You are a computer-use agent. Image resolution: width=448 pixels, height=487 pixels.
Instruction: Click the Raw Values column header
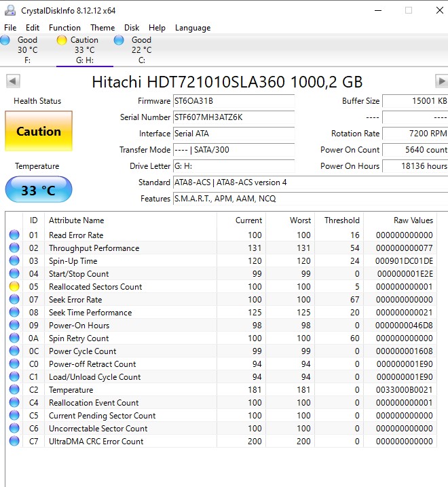tap(413, 220)
